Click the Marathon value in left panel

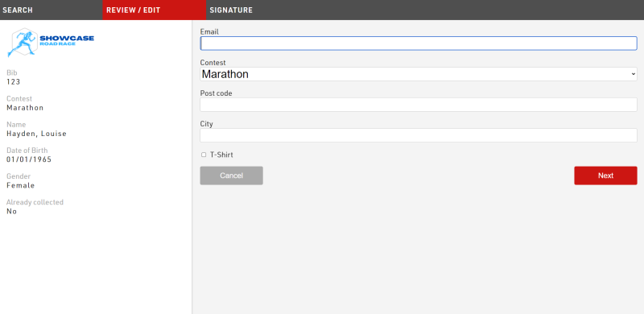[x=25, y=108]
